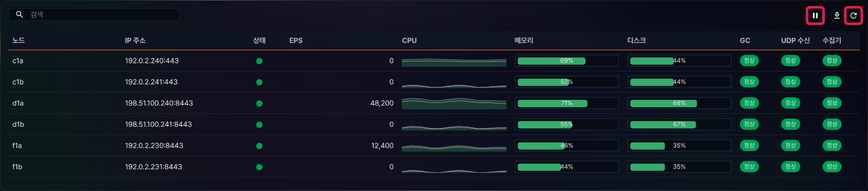The width and height of the screenshot is (868, 191).
Task: Click the green status dot for c1a
Action: (x=260, y=61)
